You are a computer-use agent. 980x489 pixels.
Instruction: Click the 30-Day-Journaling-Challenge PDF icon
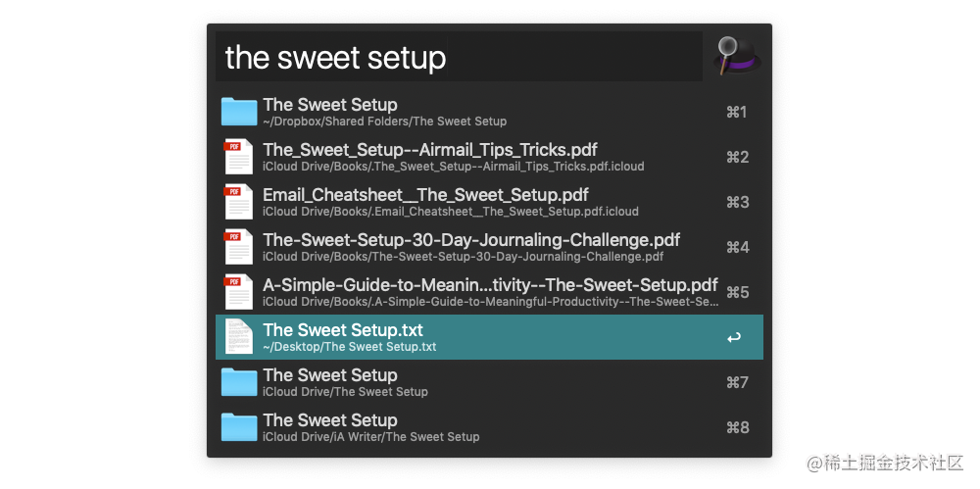pos(239,246)
